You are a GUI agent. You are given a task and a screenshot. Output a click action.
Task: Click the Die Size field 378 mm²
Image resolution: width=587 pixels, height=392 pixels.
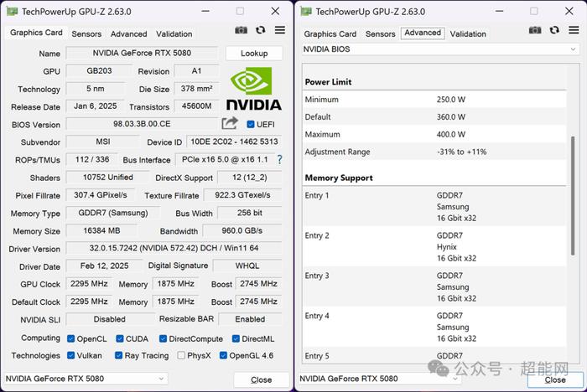pos(196,89)
